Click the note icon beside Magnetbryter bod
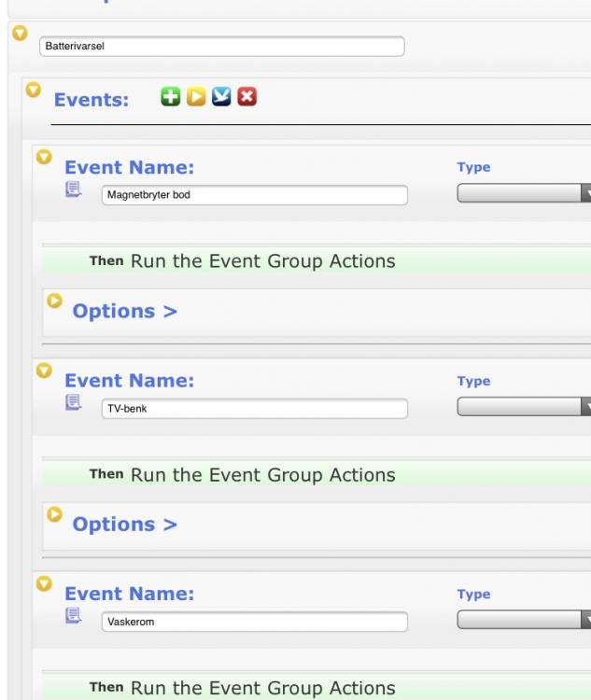 coord(73,190)
